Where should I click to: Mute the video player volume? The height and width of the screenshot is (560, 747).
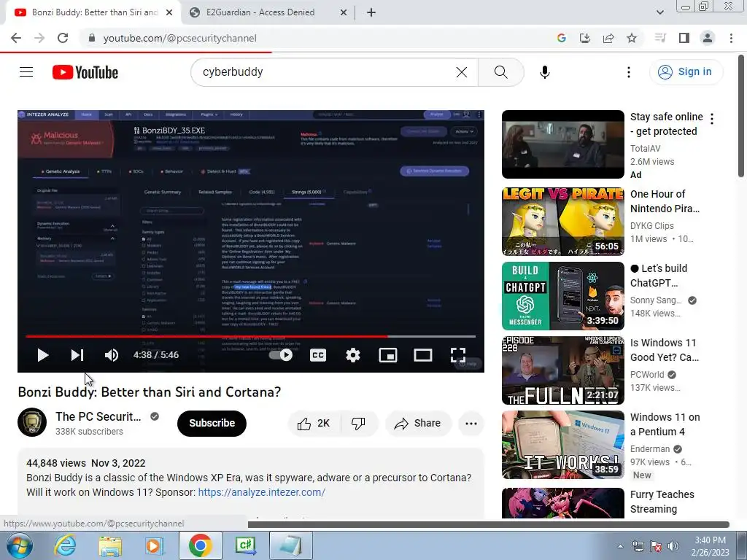[x=112, y=355]
